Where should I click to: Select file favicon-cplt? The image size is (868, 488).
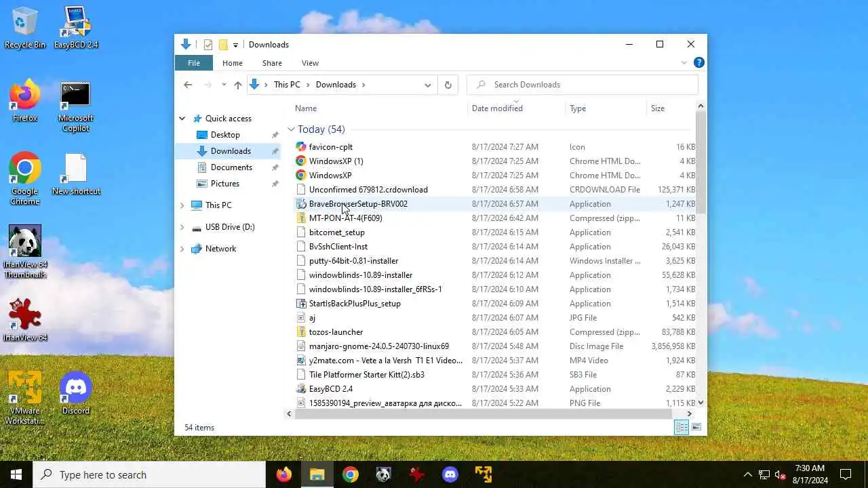tap(330, 147)
